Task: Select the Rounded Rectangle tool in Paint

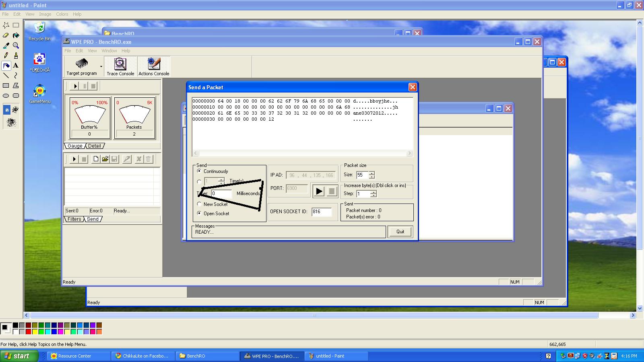Action: 16,96
